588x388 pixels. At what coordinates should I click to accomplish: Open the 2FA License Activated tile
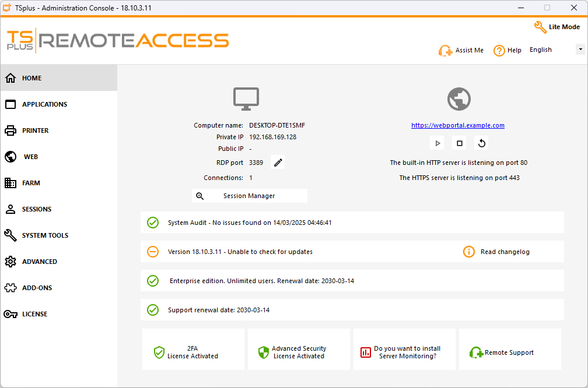coord(193,349)
